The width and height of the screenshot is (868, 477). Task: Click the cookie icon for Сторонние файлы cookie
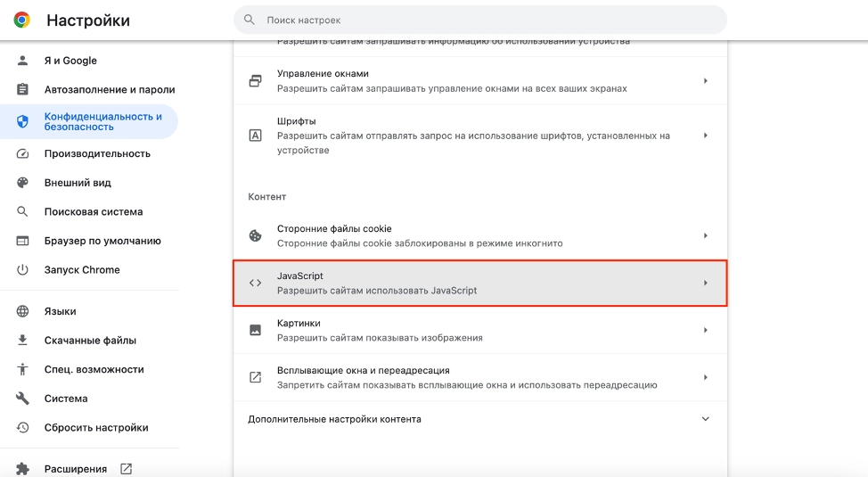(x=256, y=235)
